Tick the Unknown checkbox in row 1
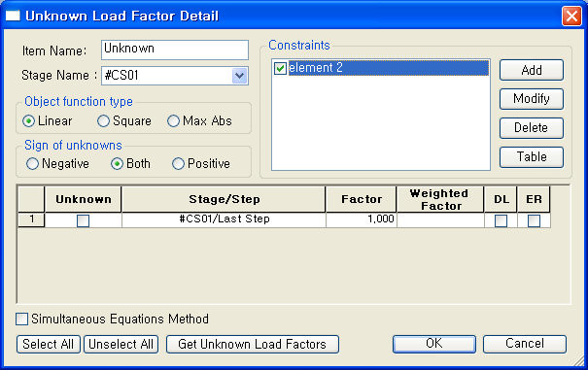588x370 pixels. click(x=83, y=220)
